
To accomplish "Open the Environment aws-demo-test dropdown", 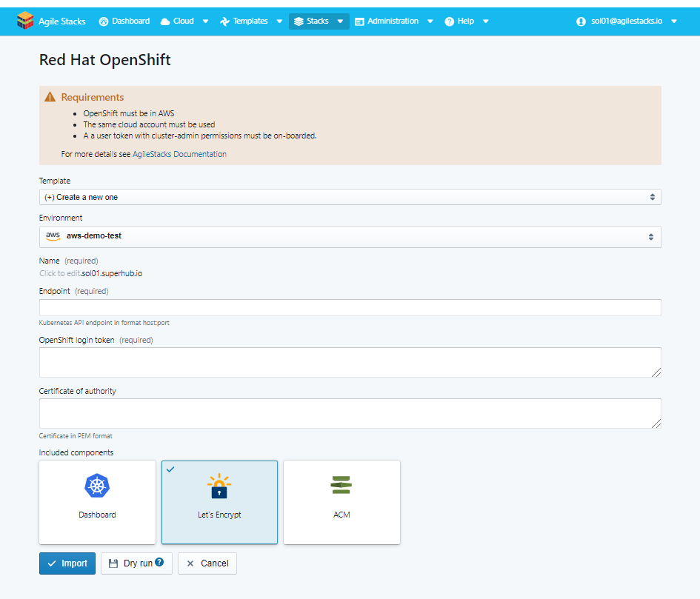I will point(350,237).
